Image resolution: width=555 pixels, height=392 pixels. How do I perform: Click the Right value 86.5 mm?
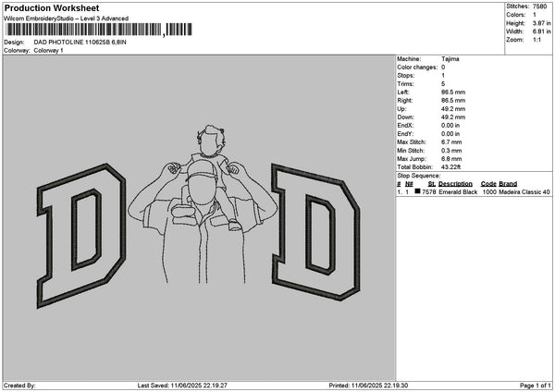[x=453, y=101]
